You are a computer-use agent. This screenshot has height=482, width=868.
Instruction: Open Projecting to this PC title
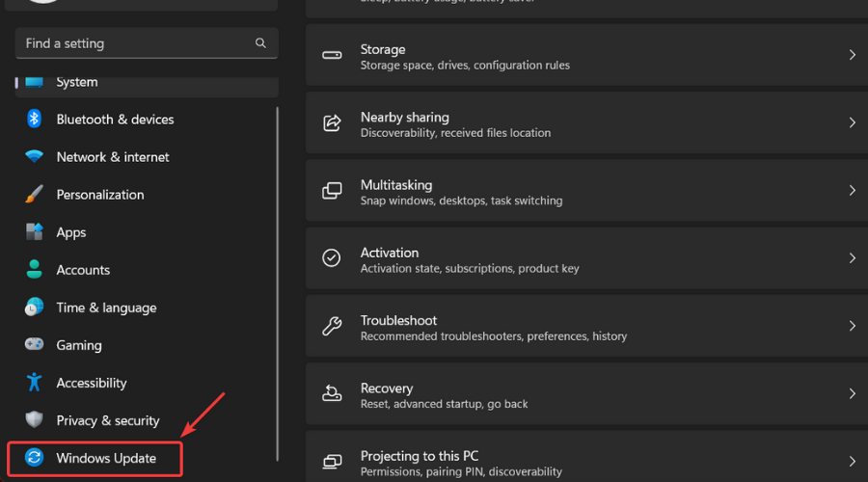pyautogui.click(x=420, y=456)
